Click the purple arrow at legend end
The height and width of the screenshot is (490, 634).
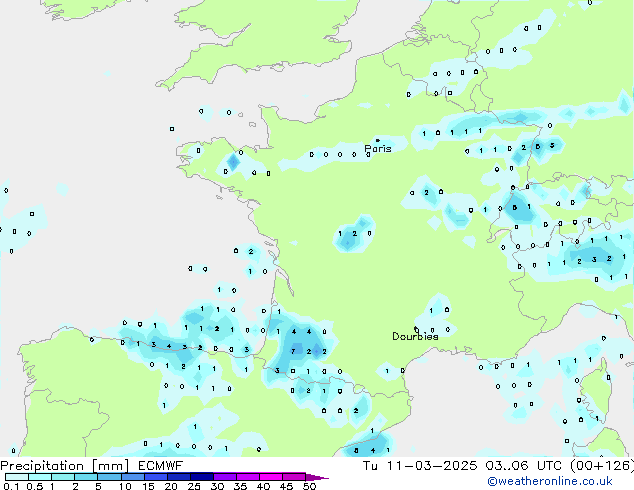click(x=317, y=478)
